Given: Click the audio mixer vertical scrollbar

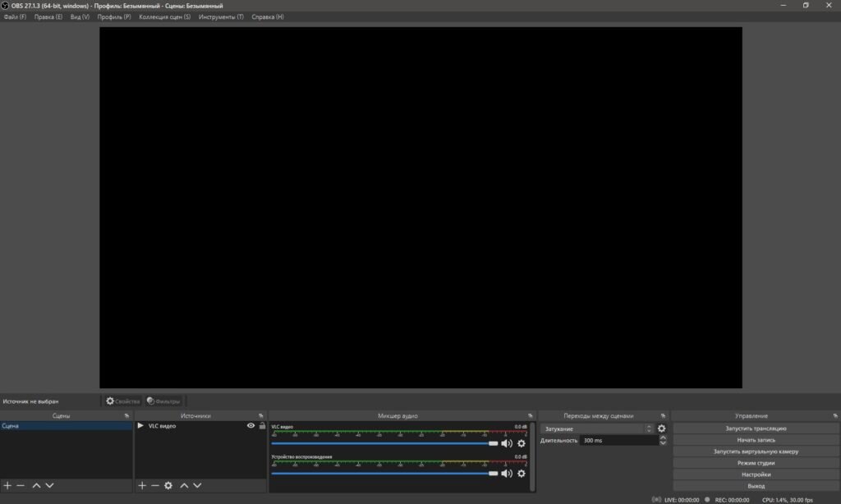Looking at the screenshot, I should 532,456.
